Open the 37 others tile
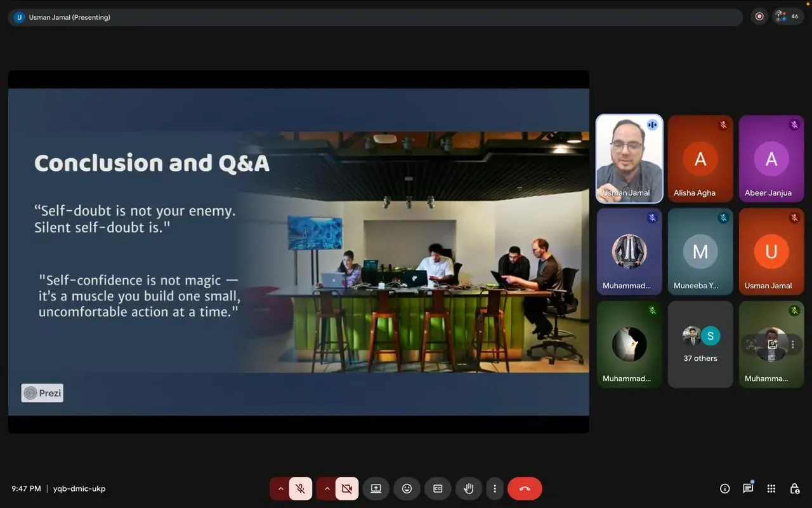The height and width of the screenshot is (508, 812). point(700,344)
